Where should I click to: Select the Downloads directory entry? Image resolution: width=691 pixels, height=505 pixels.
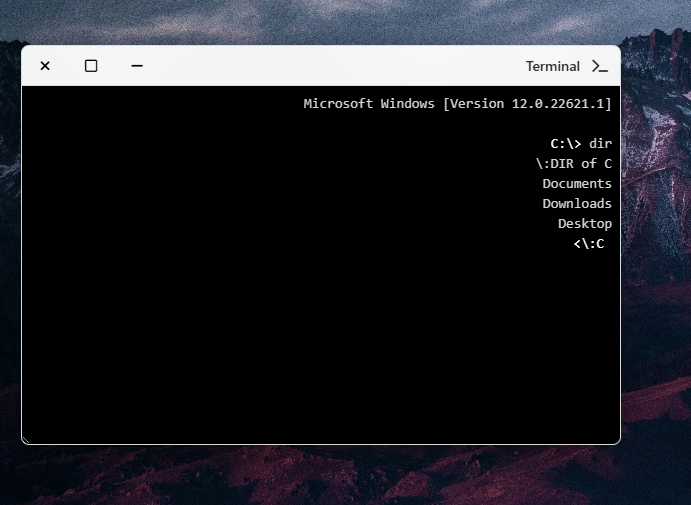tap(577, 204)
